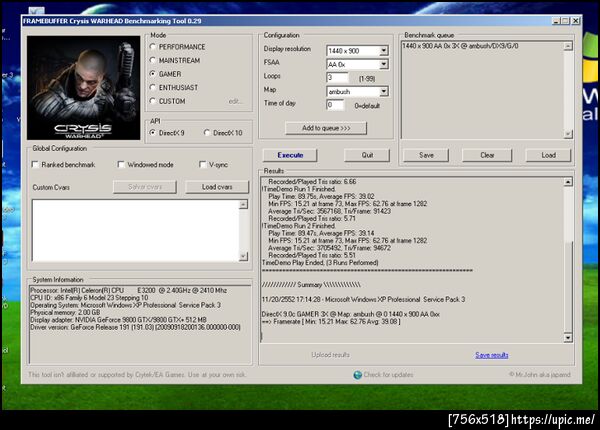Screen dimensions: 600x430
Task: Click the Check for updates link text
Action: [388, 375]
